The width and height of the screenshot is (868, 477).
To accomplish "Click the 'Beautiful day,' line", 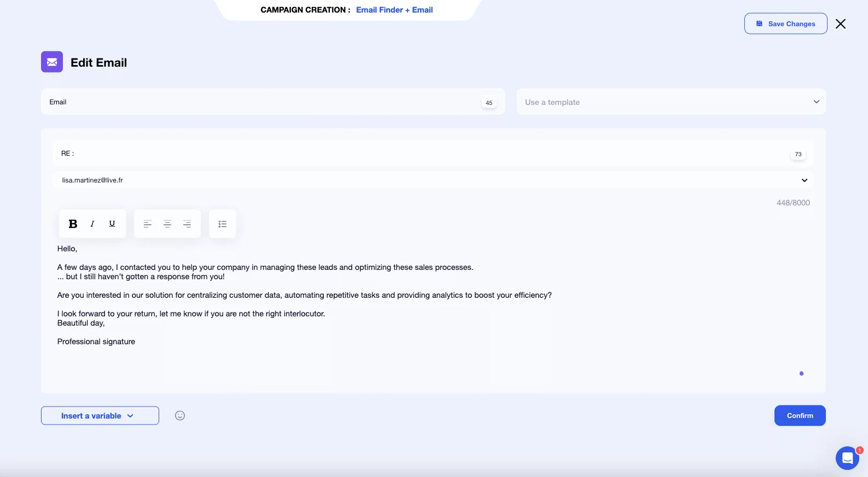I will [81, 323].
